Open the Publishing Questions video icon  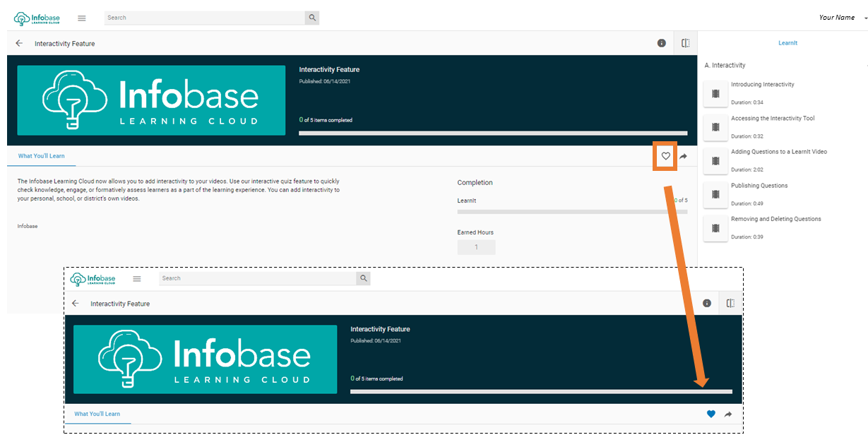(x=715, y=194)
